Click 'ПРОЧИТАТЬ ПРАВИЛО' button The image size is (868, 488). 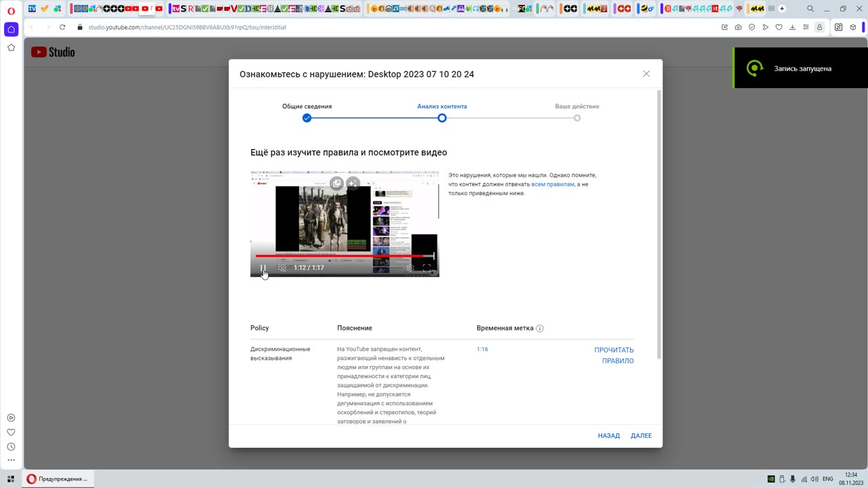[x=614, y=355]
